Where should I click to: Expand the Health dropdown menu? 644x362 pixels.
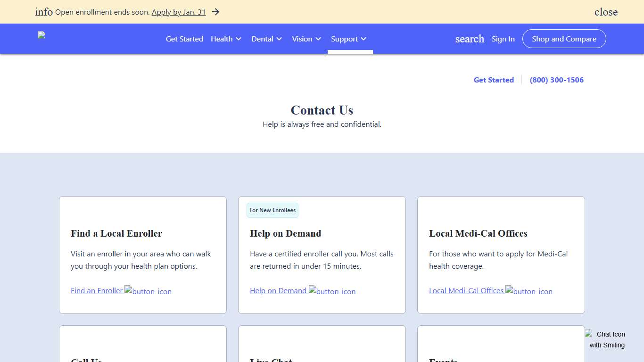click(x=226, y=39)
